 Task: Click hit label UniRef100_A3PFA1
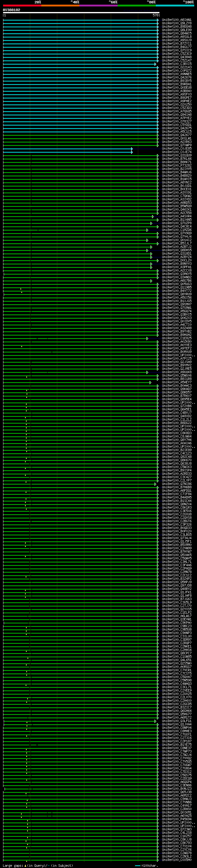pyautogui.click(x=176, y=267)
